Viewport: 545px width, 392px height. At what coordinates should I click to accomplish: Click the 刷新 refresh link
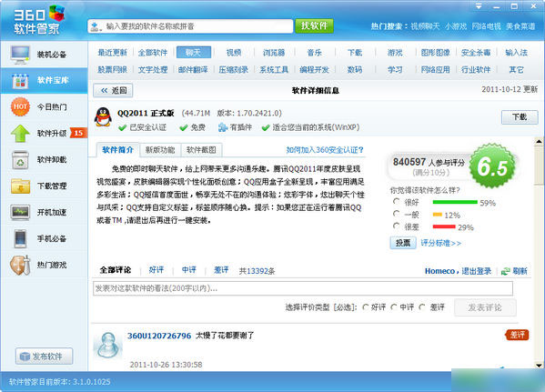(x=520, y=271)
